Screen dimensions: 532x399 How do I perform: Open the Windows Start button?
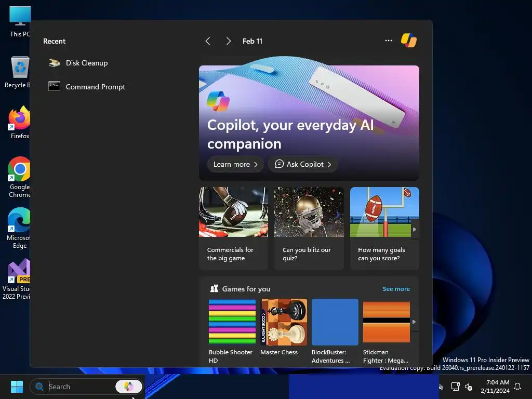(x=17, y=387)
